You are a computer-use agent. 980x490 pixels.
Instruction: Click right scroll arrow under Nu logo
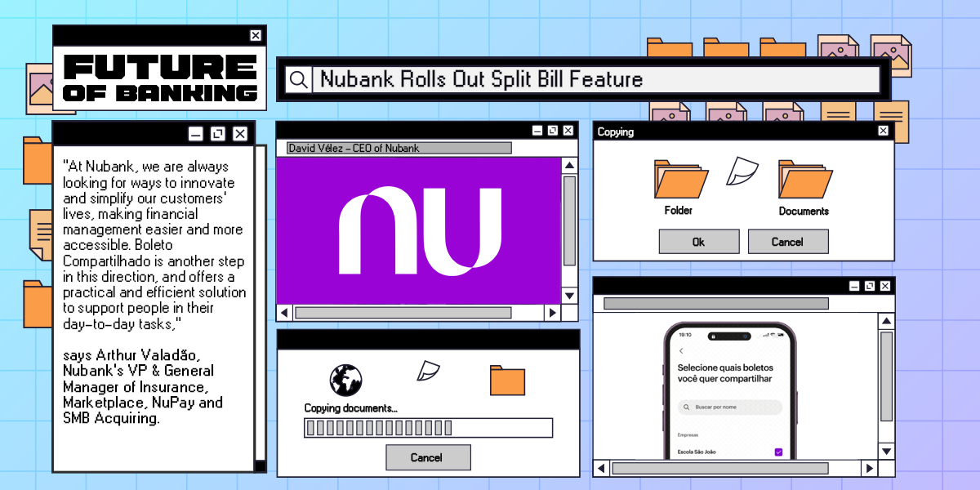[x=553, y=313]
